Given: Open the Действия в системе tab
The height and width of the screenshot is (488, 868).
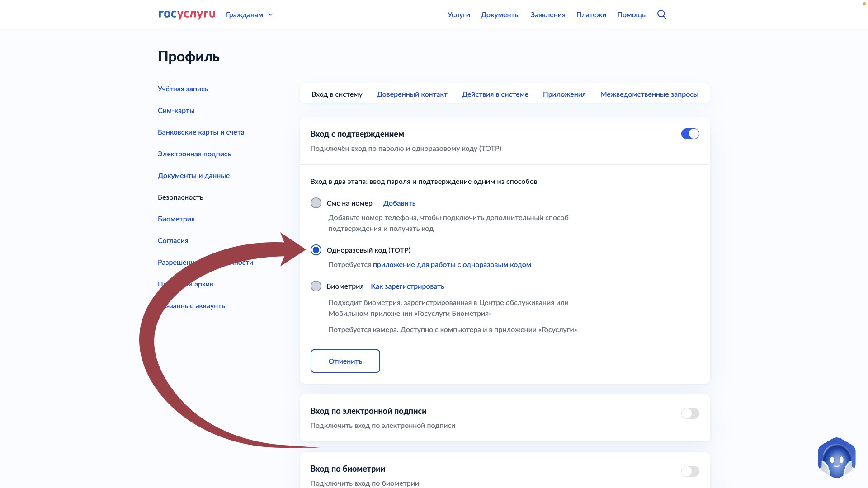Looking at the screenshot, I should point(495,94).
